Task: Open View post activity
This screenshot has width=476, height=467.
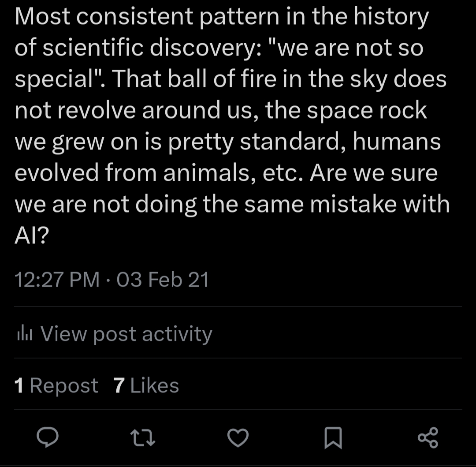Action: 126,334
